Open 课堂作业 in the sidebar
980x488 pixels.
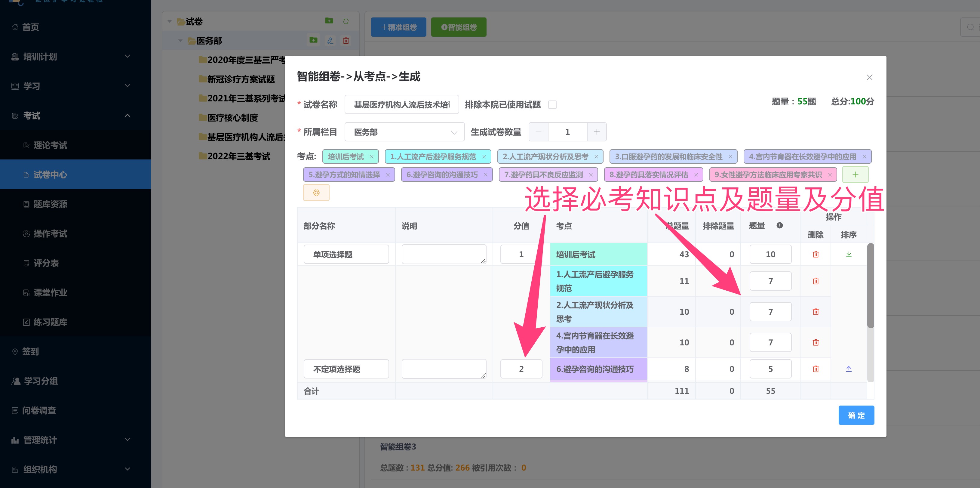75,292
